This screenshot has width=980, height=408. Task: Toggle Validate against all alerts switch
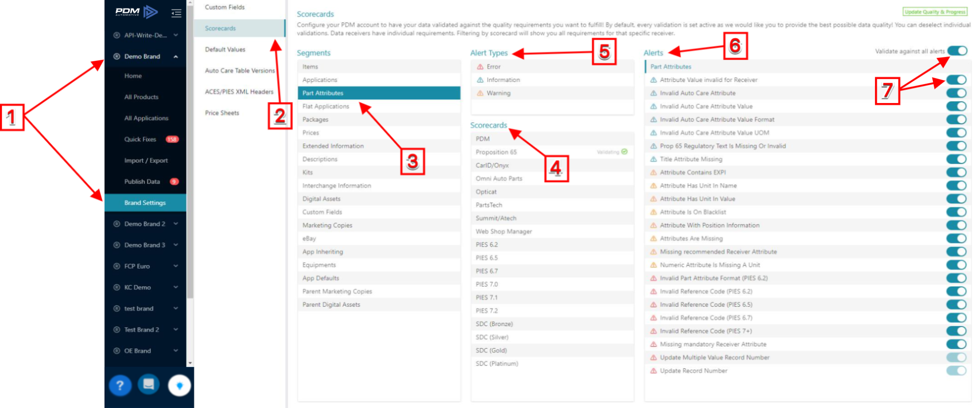click(x=957, y=51)
